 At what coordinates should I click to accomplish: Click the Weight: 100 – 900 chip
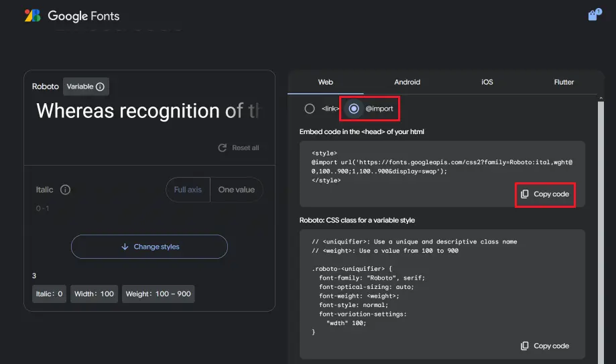[x=158, y=294]
